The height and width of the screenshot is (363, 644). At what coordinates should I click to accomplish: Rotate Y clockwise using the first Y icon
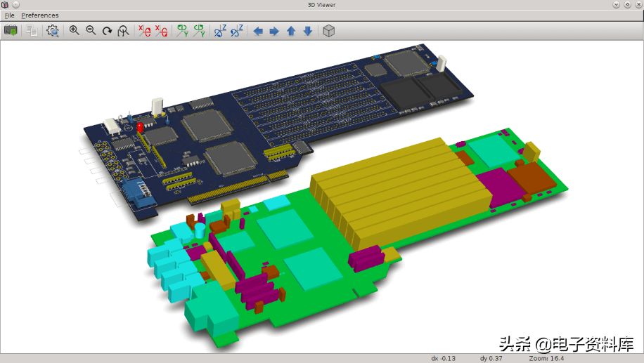[182, 31]
